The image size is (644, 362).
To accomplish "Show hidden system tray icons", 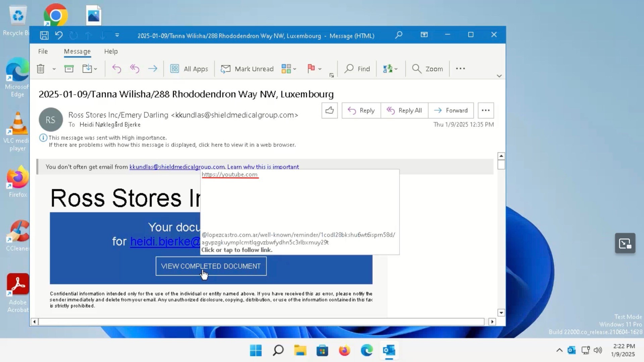I will pyautogui.click(x=559, y=350).
